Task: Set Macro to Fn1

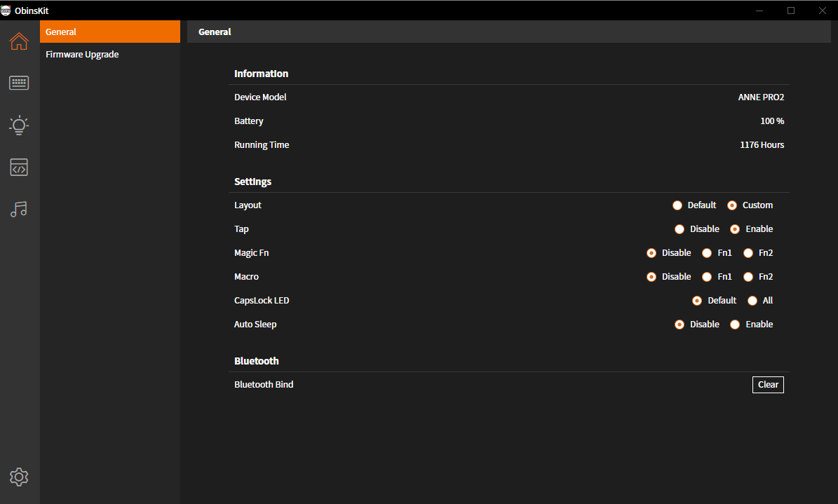Action: pos(707,277)
